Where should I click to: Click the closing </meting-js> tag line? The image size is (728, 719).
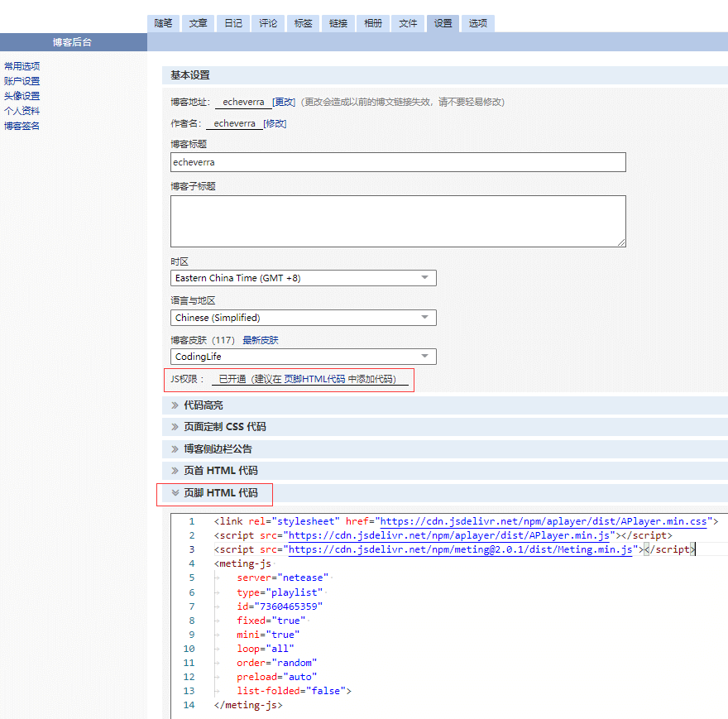(x=248, y=705)
